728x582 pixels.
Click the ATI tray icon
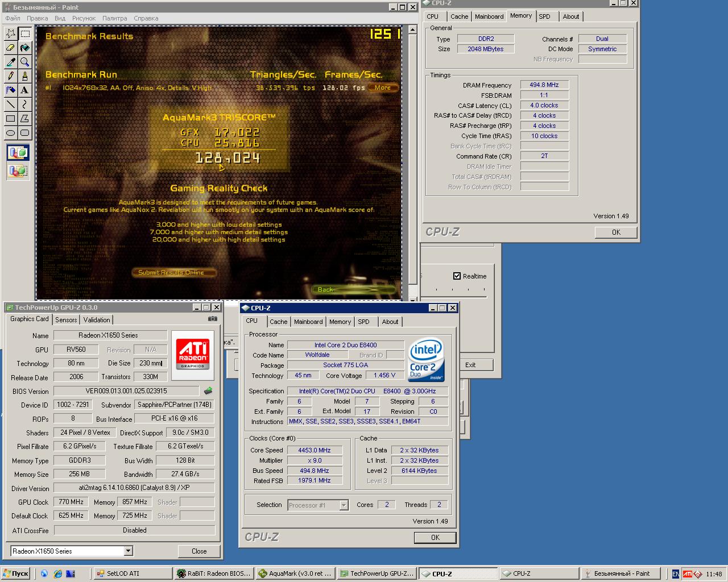click(x=687, y=573)
